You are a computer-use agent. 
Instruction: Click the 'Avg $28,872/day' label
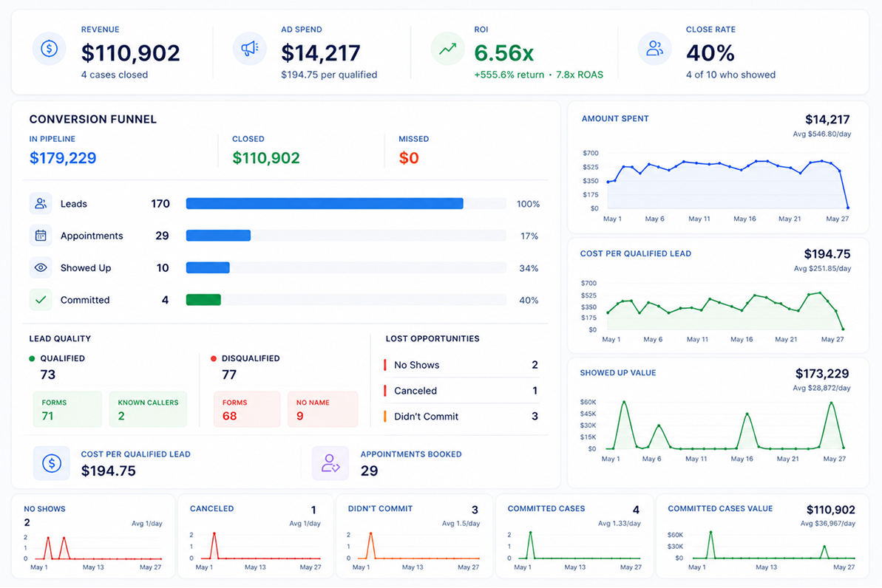822,388
